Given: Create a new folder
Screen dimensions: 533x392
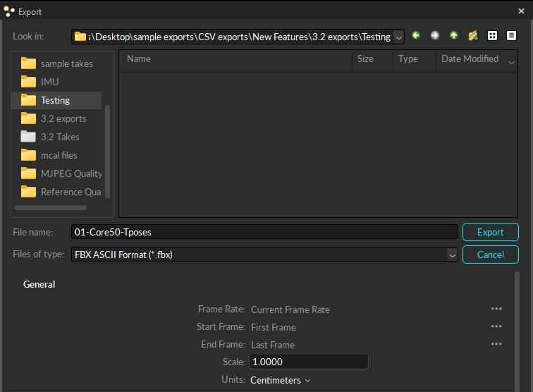Looking at the screenshot, I should tap(473, 36).
